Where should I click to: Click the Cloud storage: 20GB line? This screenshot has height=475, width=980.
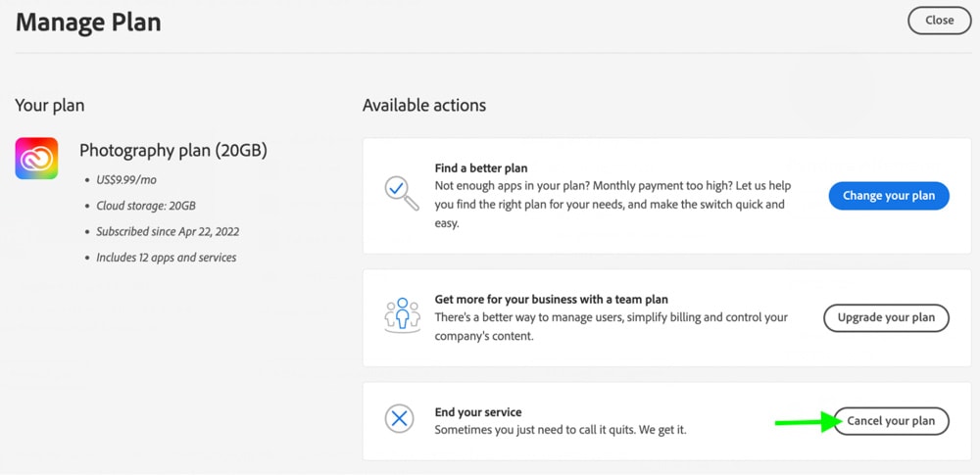point(146,206)
